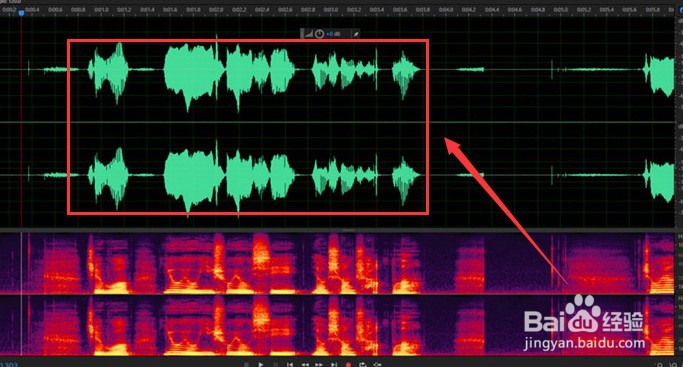
Task: Click the Fast Forward button
Action: point(319,365)
